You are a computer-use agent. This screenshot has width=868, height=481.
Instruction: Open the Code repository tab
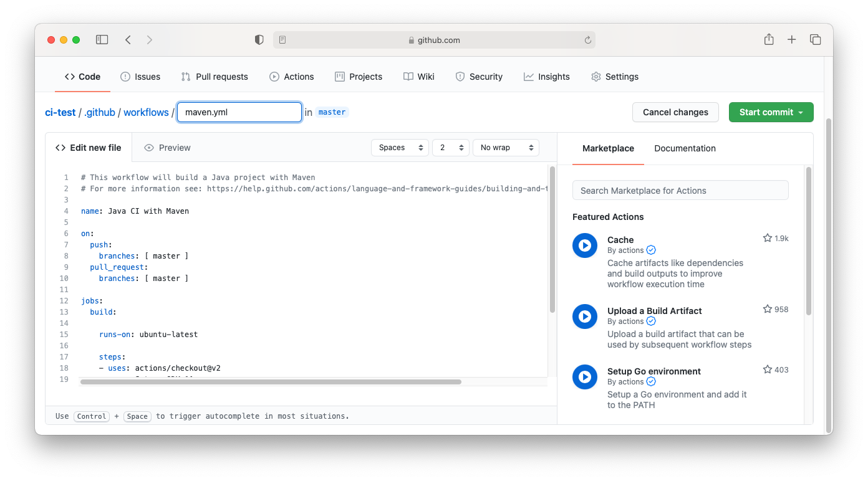(82, 77)
